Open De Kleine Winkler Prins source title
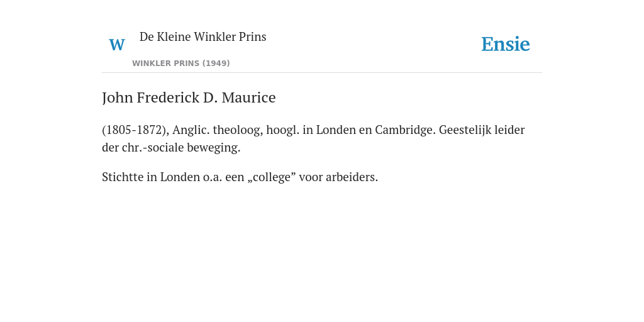Screen dimensions: 644x322 click(203, 36)
